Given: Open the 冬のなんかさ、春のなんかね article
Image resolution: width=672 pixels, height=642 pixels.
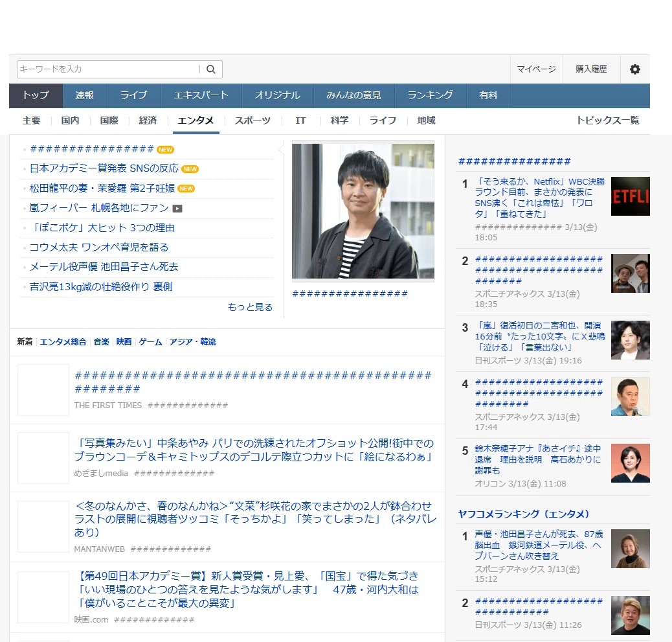Looking at the screenshot, I should 256,519.
